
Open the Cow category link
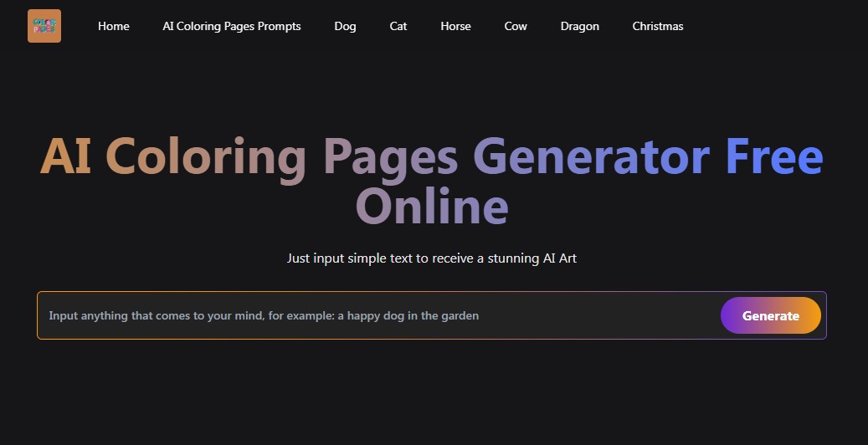tap(516, 26)
